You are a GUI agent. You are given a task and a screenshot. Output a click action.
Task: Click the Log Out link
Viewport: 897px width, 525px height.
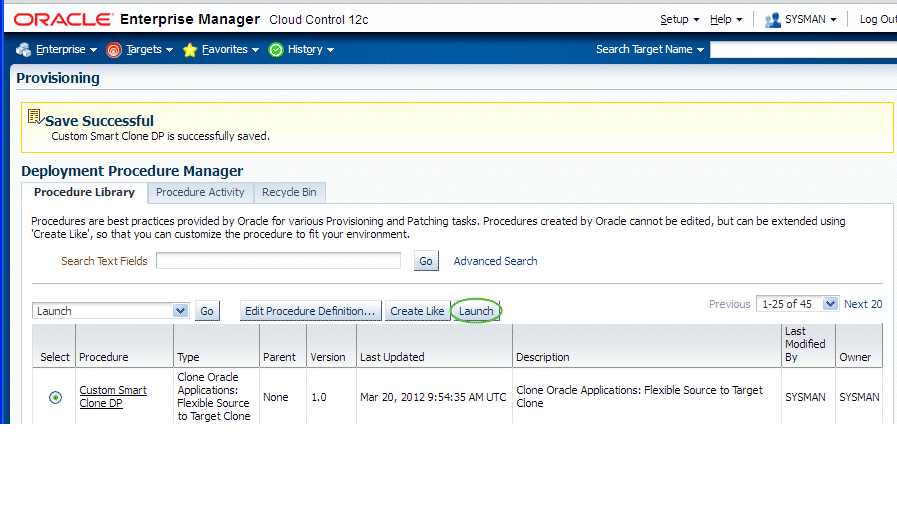878,19
